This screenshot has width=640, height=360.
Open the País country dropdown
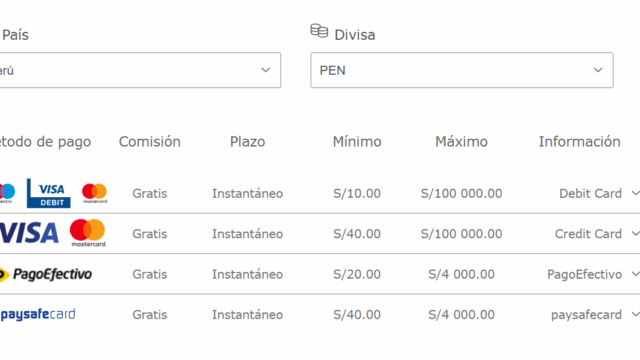(x=140, y=70)
